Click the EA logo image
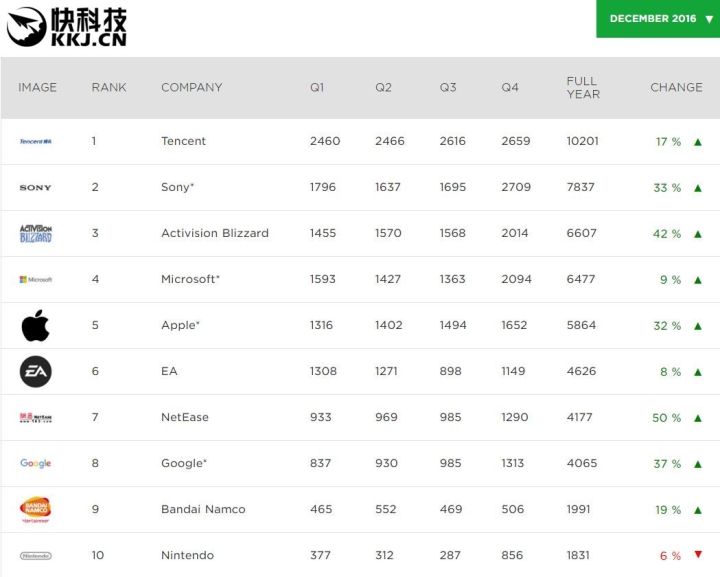720x577 pixels. click(x=36, y=371)
